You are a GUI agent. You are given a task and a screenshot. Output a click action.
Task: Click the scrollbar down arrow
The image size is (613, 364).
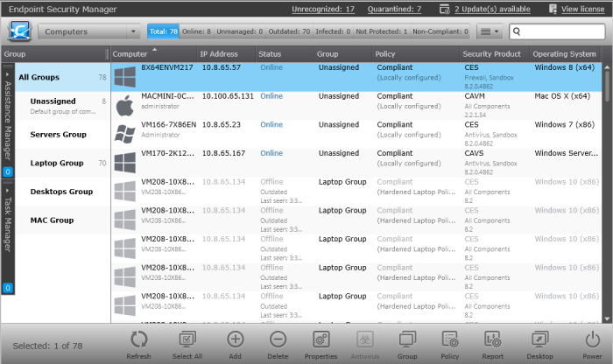[x=607, y=318]
